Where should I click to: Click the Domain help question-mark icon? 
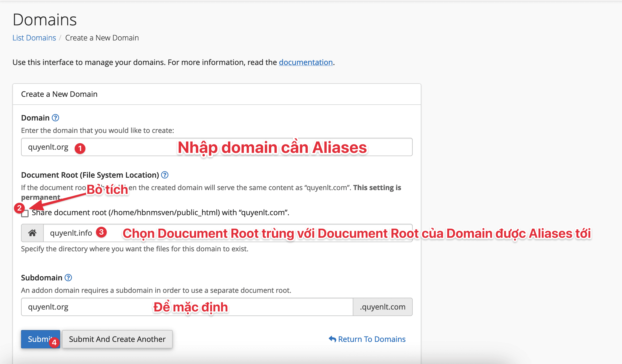click(55, 118)
